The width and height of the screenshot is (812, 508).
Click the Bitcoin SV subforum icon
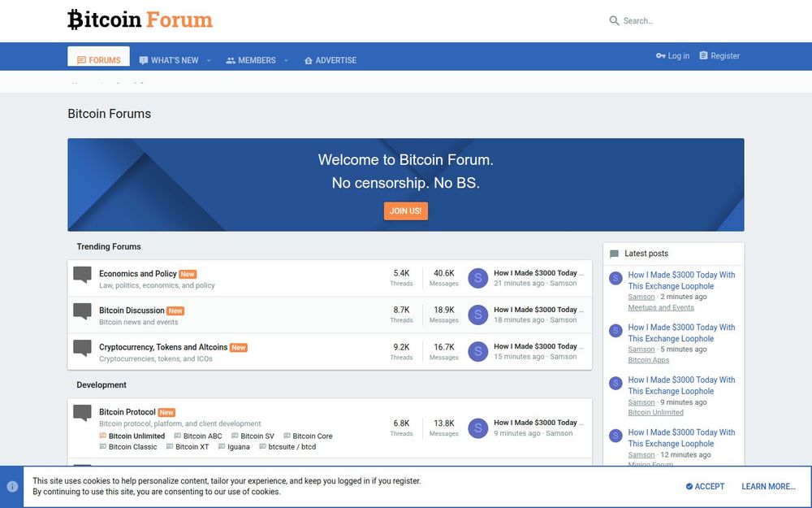pyautogui.click(x=235, y=436)
